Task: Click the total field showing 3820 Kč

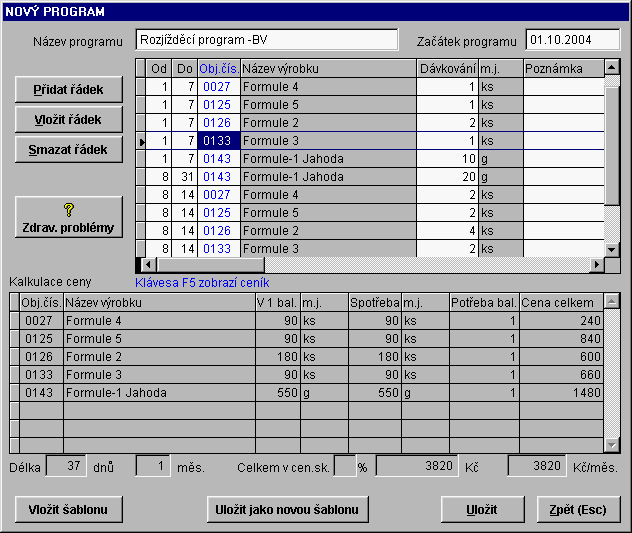Action: [417, 466]
